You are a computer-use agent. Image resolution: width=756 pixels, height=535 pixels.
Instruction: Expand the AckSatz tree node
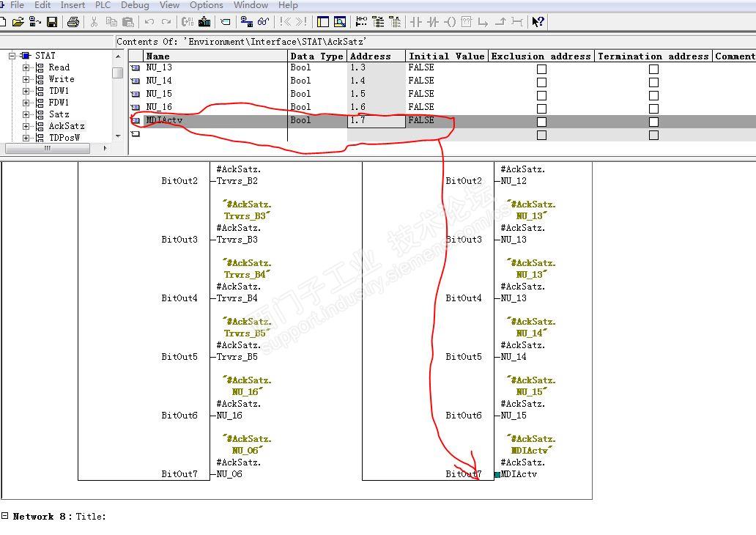(26, 126)
